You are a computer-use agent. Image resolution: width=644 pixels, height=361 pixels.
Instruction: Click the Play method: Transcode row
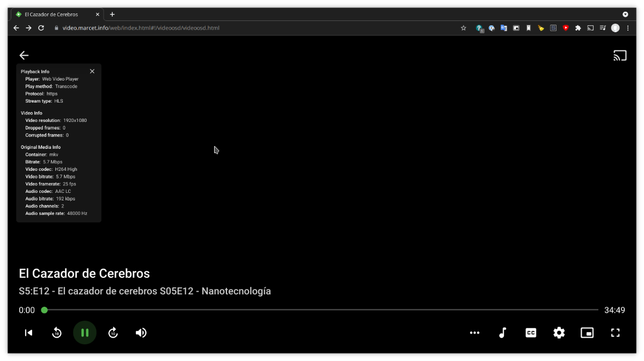click(x=52, y=86)
